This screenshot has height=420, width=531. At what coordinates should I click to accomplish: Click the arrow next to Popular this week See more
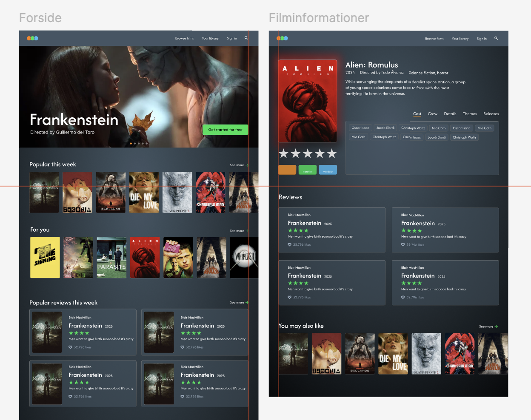tap(247, 165)
